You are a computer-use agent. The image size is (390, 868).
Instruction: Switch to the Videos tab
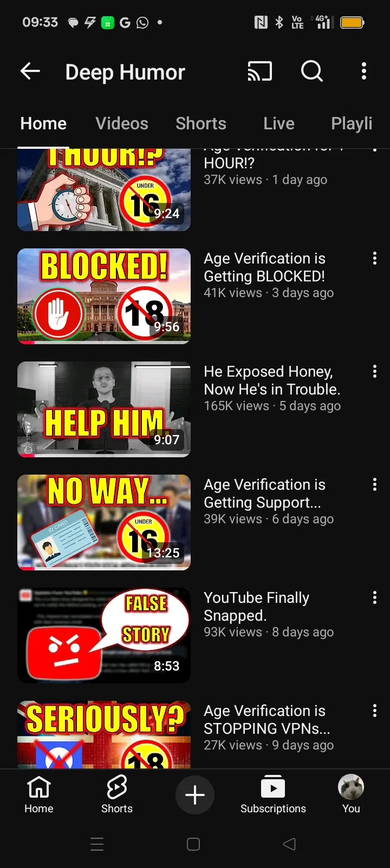tap(122, 123)
